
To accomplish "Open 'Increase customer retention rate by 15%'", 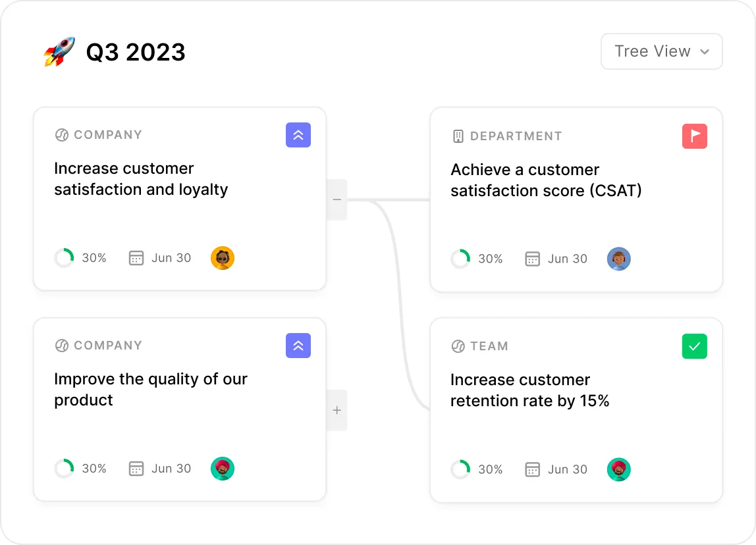I will (x=529, y=390).
